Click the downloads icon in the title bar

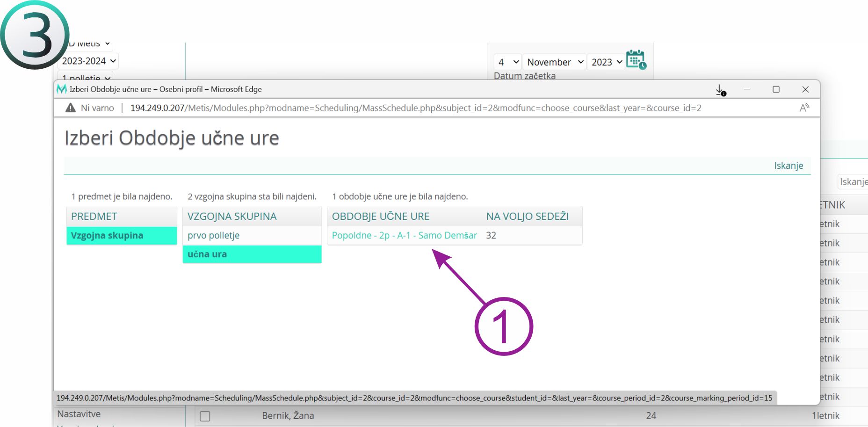coord(720,90)
